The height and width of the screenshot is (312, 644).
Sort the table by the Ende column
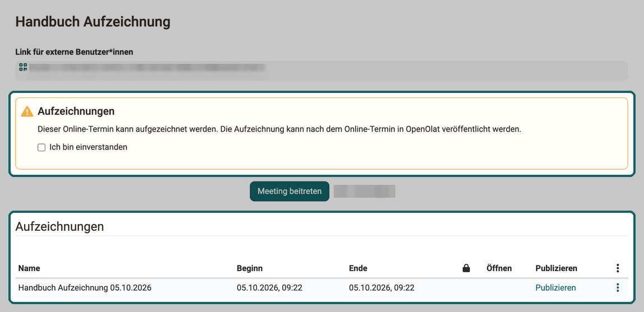(358, 268)
